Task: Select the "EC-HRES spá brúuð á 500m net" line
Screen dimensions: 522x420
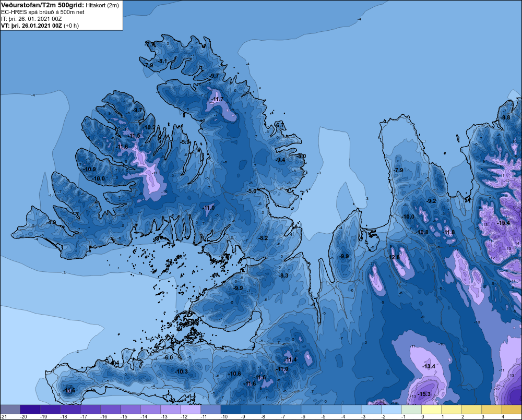Action: (x=43, y=12)
